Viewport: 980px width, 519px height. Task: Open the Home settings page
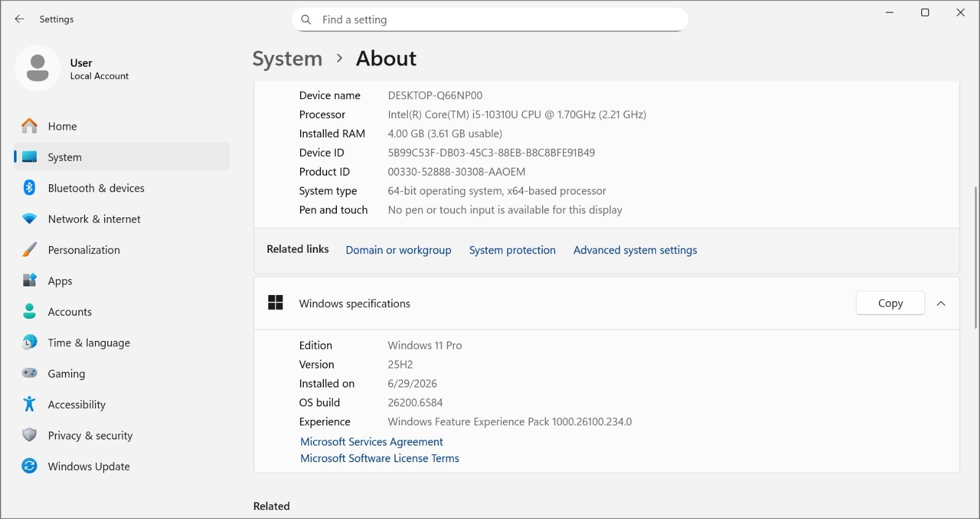[122, 126]
